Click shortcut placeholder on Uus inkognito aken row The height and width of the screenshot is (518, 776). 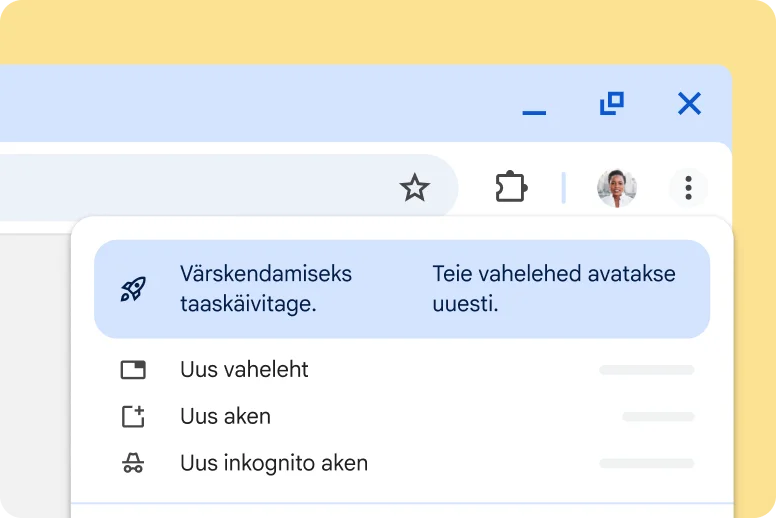(646, 464)
